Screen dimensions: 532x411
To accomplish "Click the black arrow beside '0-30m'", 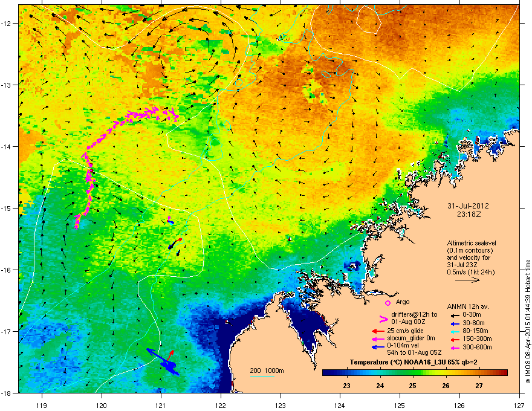I will 455,315.
